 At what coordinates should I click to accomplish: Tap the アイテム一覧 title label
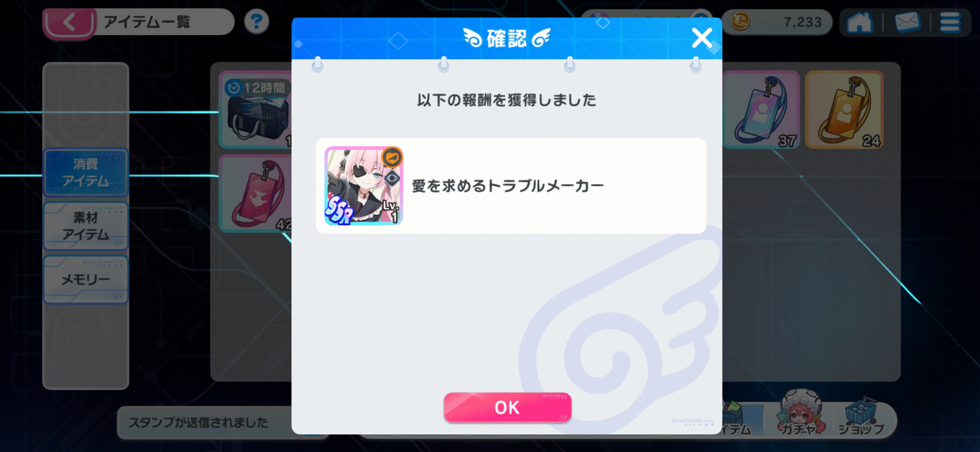[147, 22]
